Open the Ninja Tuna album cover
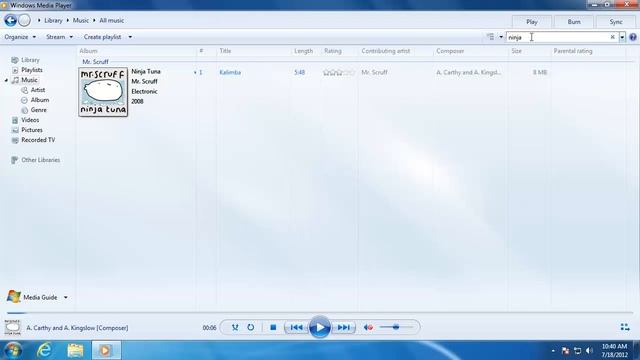The image size is (640, 360). coord(103,92)
